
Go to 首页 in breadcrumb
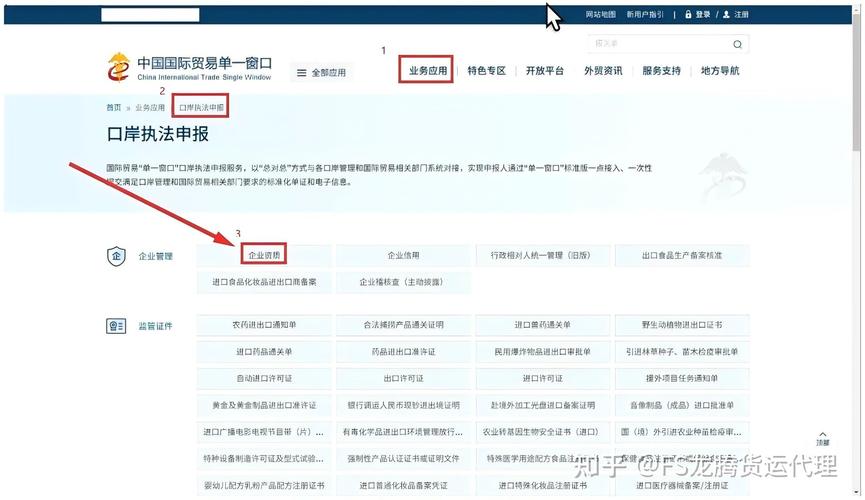coord(114,107)
